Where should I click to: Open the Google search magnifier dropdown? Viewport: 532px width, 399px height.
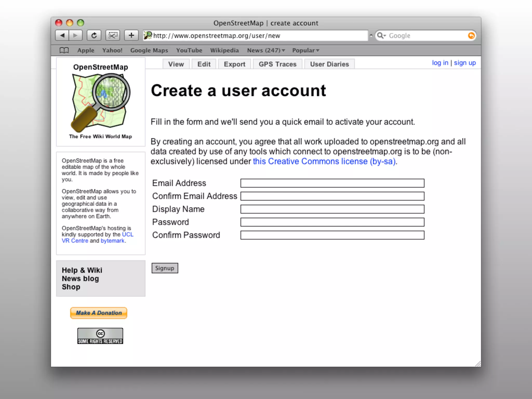coord(381,36)
